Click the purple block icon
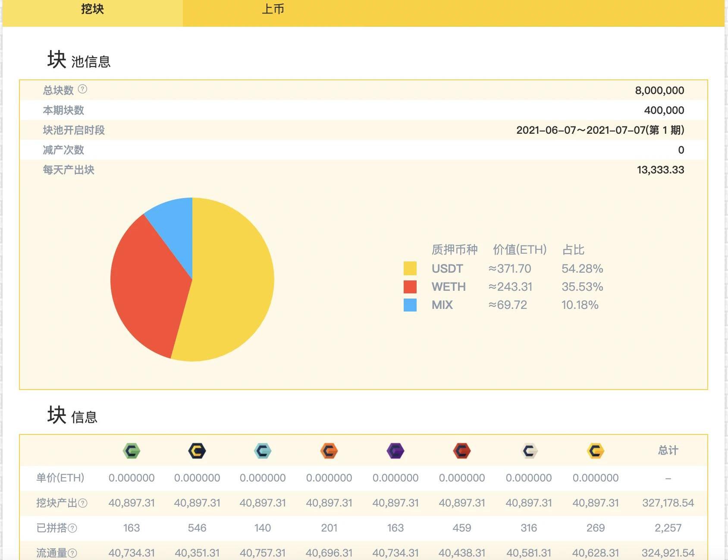The image size is (728, 560). tap(395, 451)
